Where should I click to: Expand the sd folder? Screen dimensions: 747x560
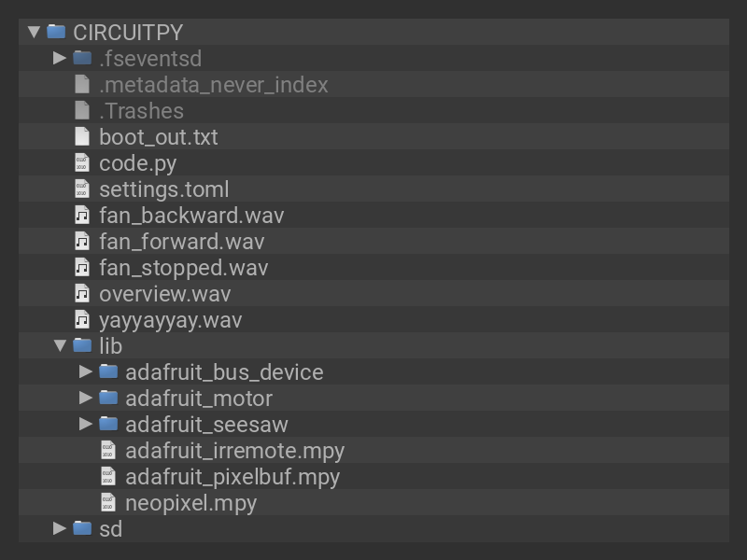coord(60,528)
